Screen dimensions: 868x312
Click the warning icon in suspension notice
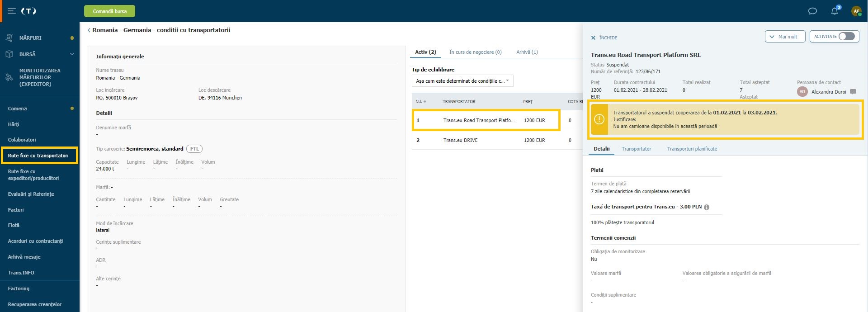[x=599, y=119]
